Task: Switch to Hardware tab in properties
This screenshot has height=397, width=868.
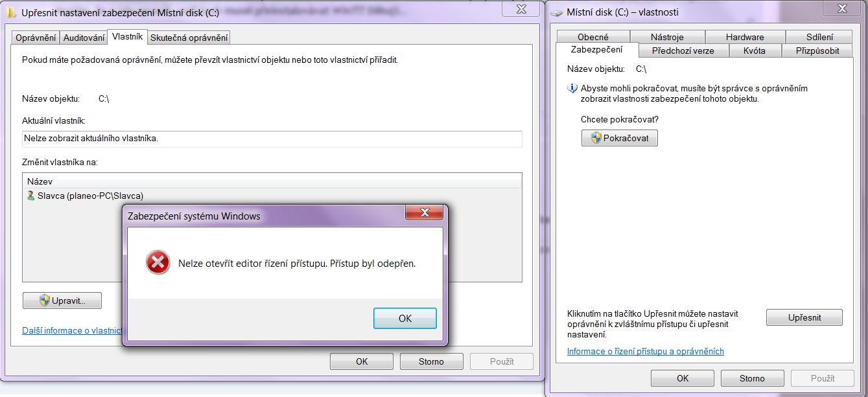Action: (745, 37)
